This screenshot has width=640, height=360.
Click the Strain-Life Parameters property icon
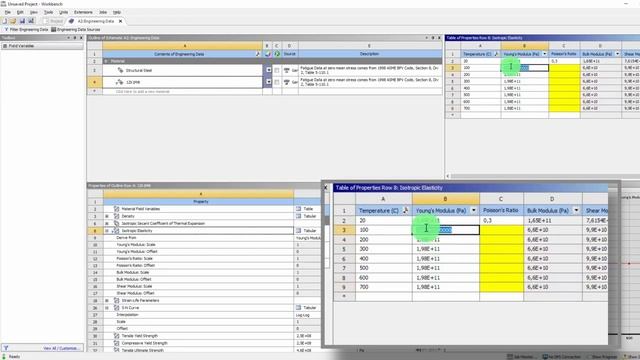click(x=116, y=300)
